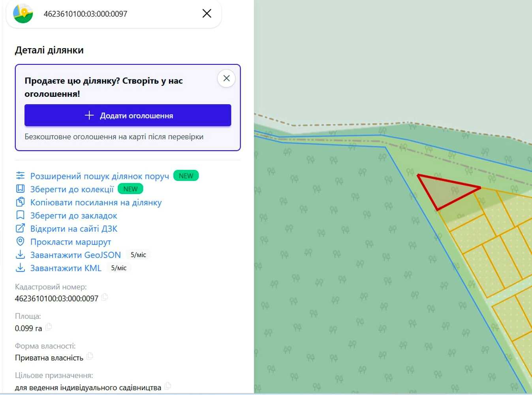Choose Копіювати посилання на ділянку
This screenshot has width=532, height=395.
[x=96, y=203]
